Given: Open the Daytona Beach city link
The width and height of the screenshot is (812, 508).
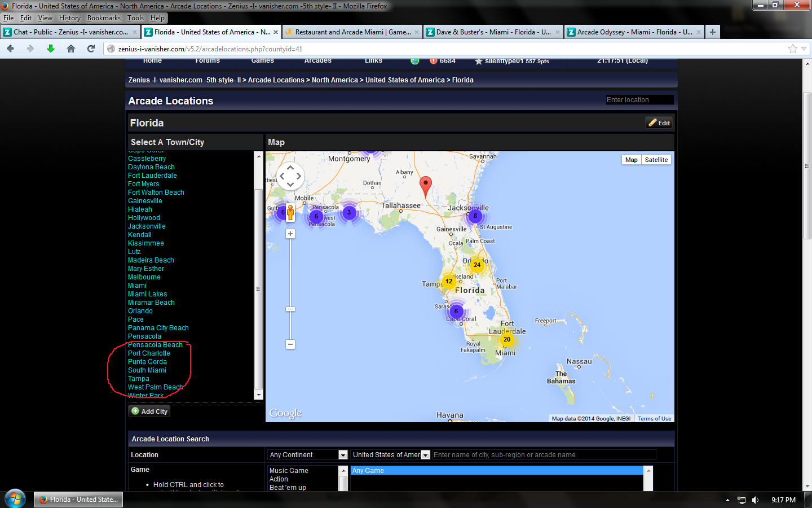Looking at the screenshot, I should 151,167.
